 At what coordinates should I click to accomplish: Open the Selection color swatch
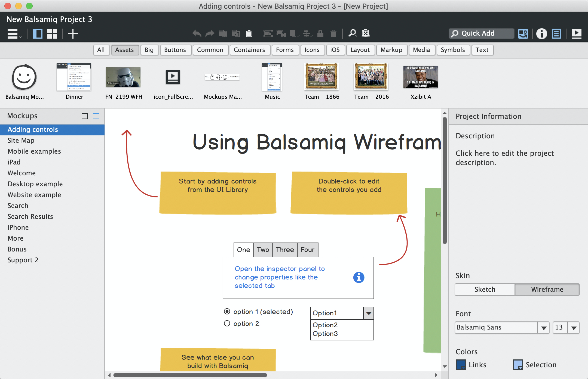click(518, 365)
